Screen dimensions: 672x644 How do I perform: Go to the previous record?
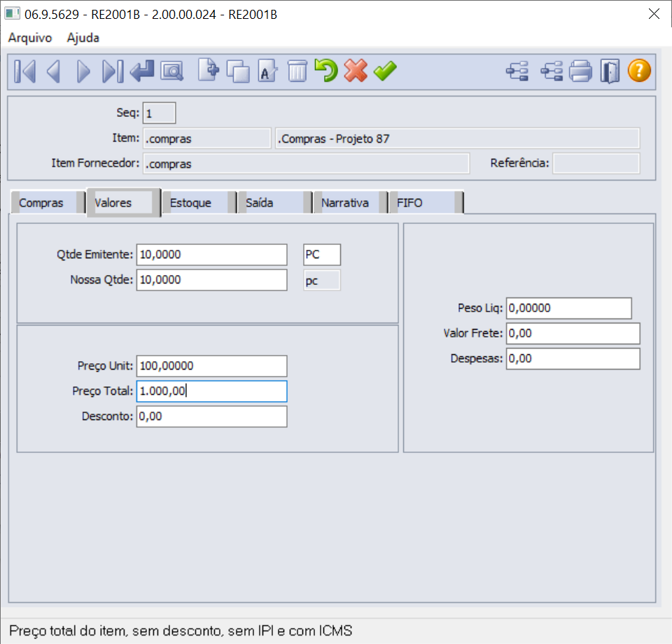coord(54,71)
